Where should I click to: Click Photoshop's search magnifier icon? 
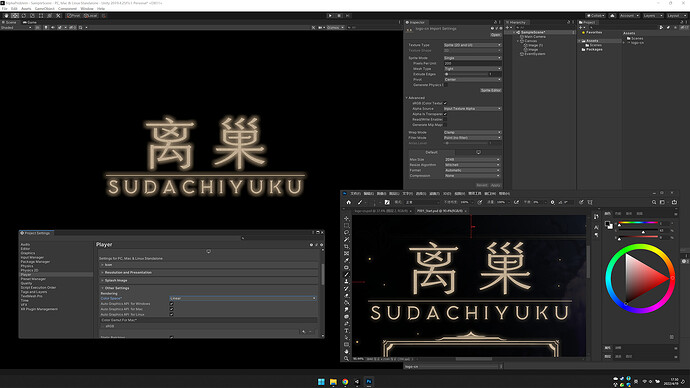[654, 202]
